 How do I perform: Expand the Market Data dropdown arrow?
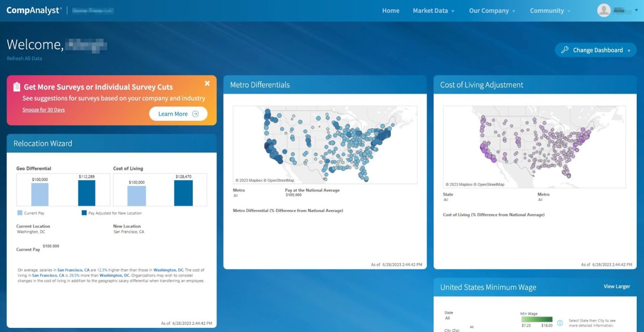click(x=453, y=11)
